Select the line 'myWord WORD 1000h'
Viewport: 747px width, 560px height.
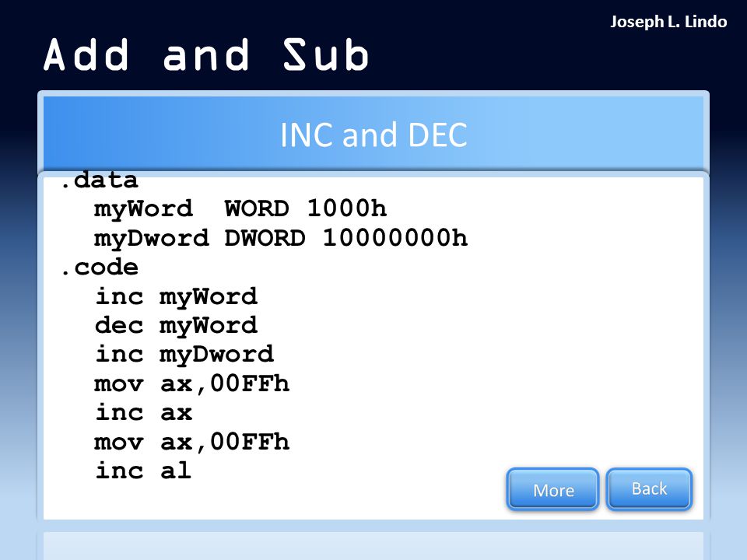240,209
